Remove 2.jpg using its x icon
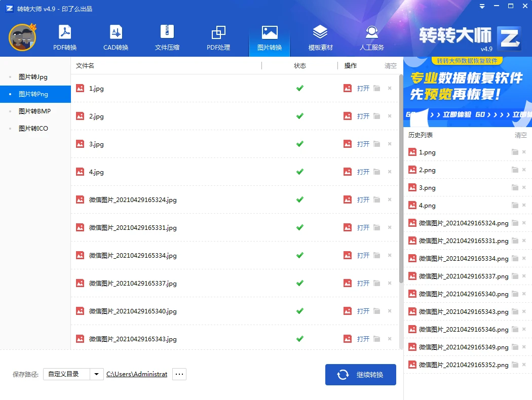Image resolution: width=532 pixels, height=400 pixels. click(389, 116)
